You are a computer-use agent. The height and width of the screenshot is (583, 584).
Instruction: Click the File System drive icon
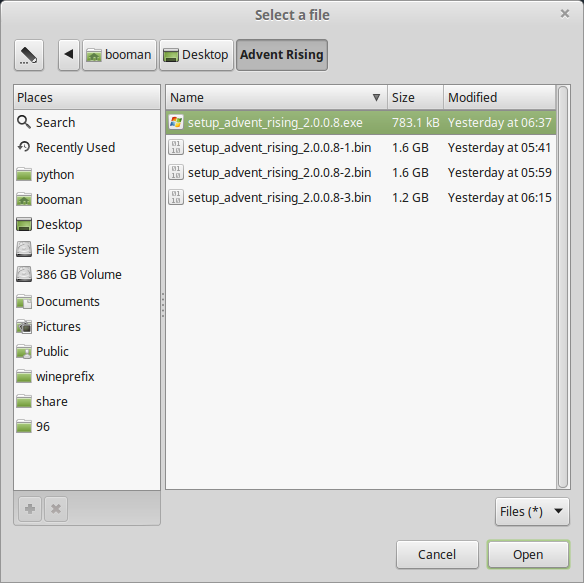point(24,249)
